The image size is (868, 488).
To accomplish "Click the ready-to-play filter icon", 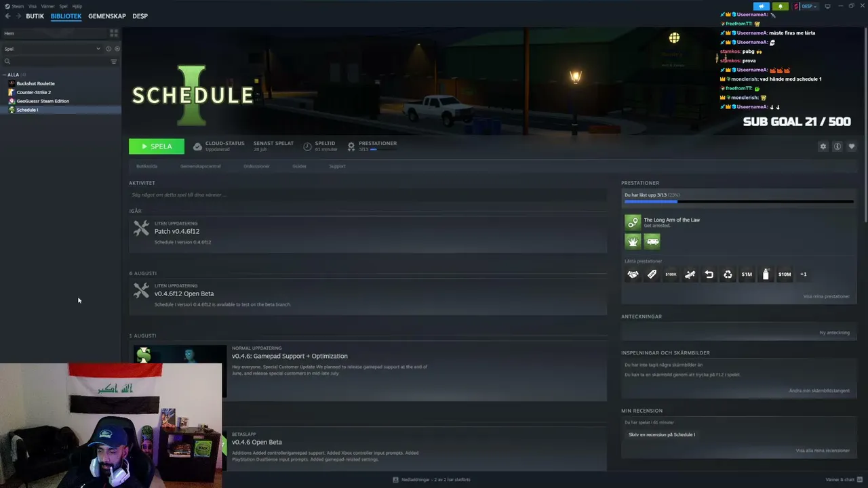I will (x=117, y=49).
